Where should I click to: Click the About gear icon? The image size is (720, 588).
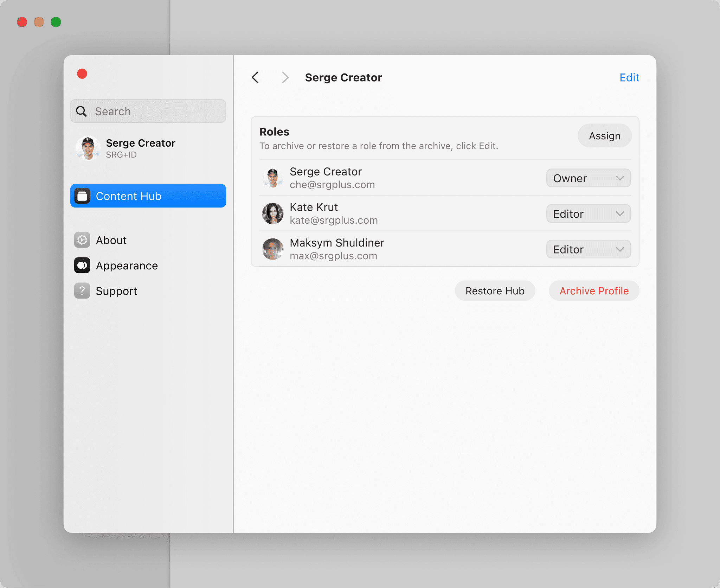(82, 240)
